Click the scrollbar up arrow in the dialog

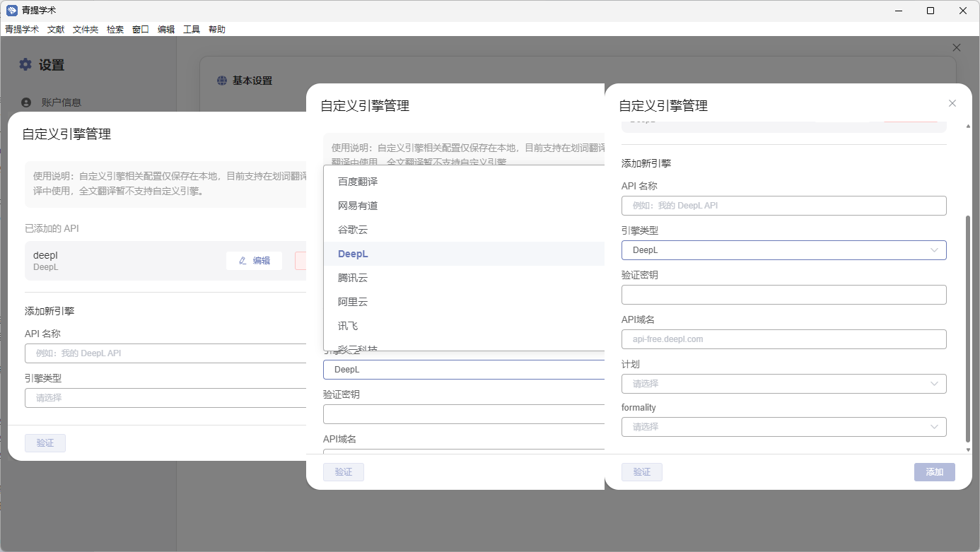tap(968, 125)
